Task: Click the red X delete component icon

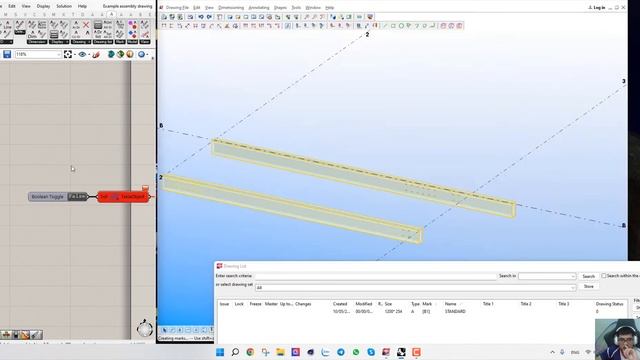Action: pos(86,25)
